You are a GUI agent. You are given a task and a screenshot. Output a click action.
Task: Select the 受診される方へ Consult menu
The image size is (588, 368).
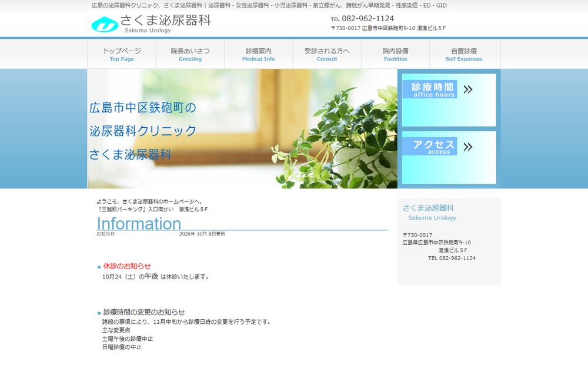pos(327,54)
